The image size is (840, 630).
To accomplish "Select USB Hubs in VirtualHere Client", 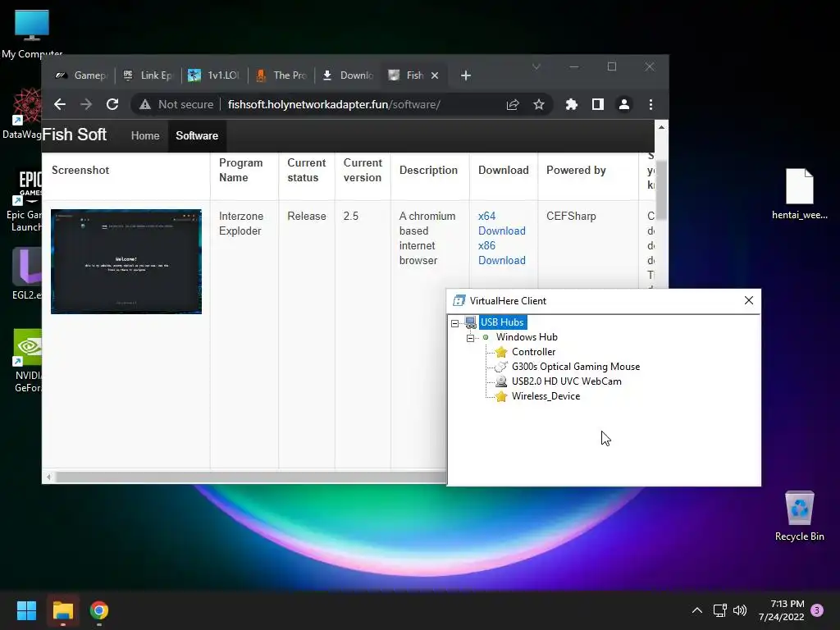I will click(502, 322).
